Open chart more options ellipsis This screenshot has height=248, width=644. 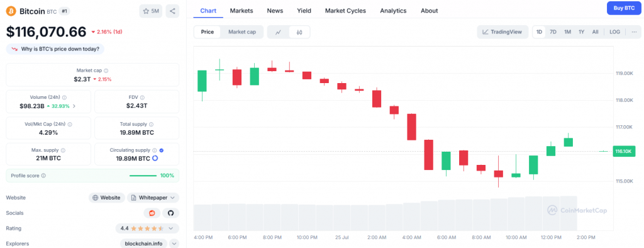(634, 31)
